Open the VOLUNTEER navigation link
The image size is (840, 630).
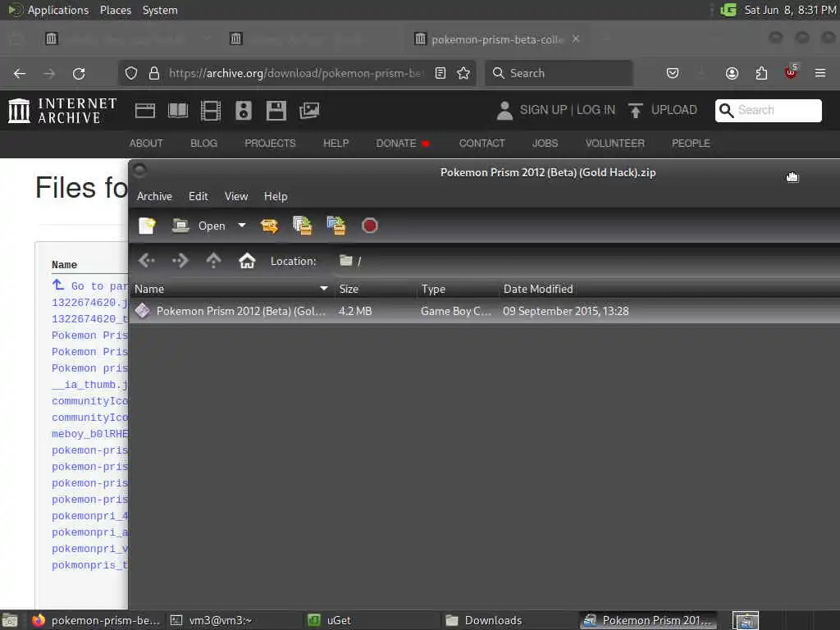pyautogui.click(x=615, y=143)
